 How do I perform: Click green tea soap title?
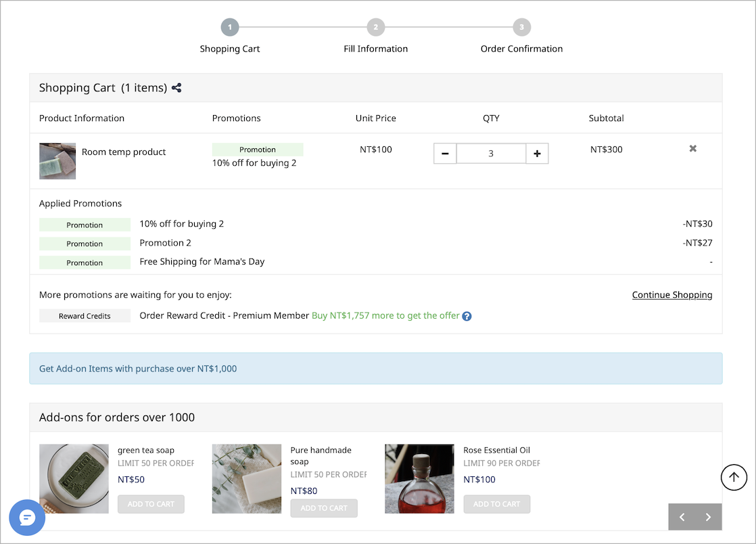pyautogui.click(x=146, y=450)
